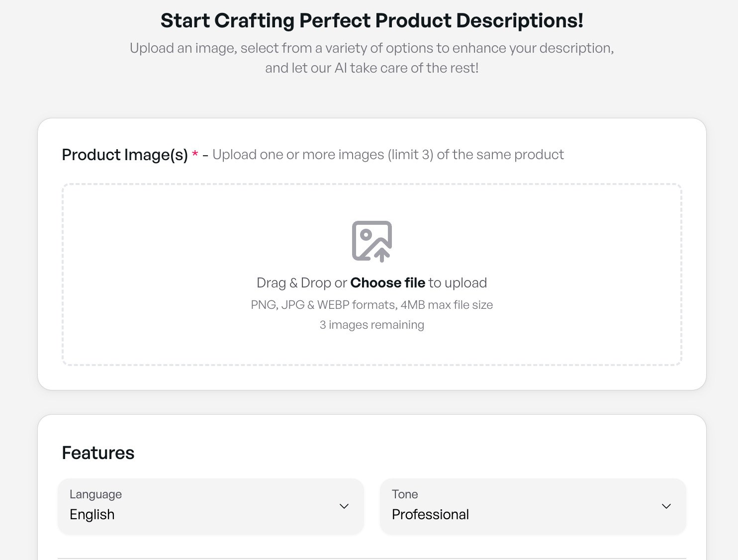738x560 pixels.
Task: Click the Professional tone value
Action: click(430, 515)
